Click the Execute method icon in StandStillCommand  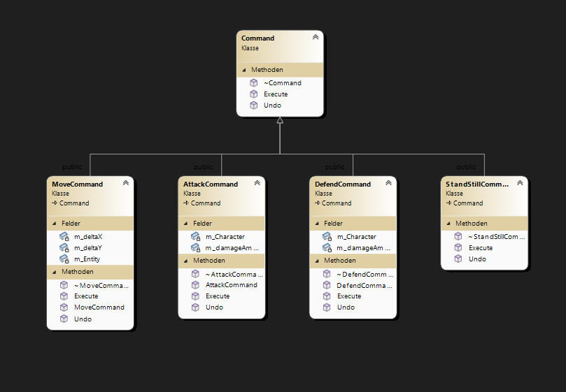(x=458, y=247)
